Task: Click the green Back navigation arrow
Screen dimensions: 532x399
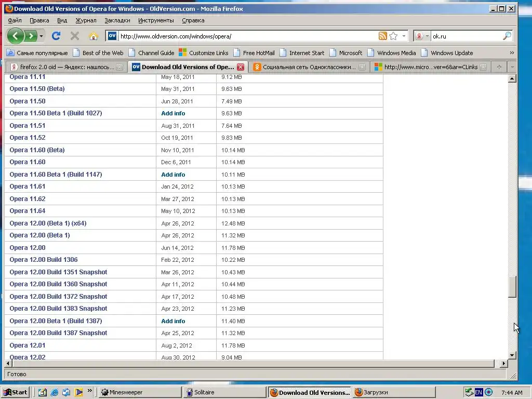Action: pyautogui.click(x=15, y=36)
